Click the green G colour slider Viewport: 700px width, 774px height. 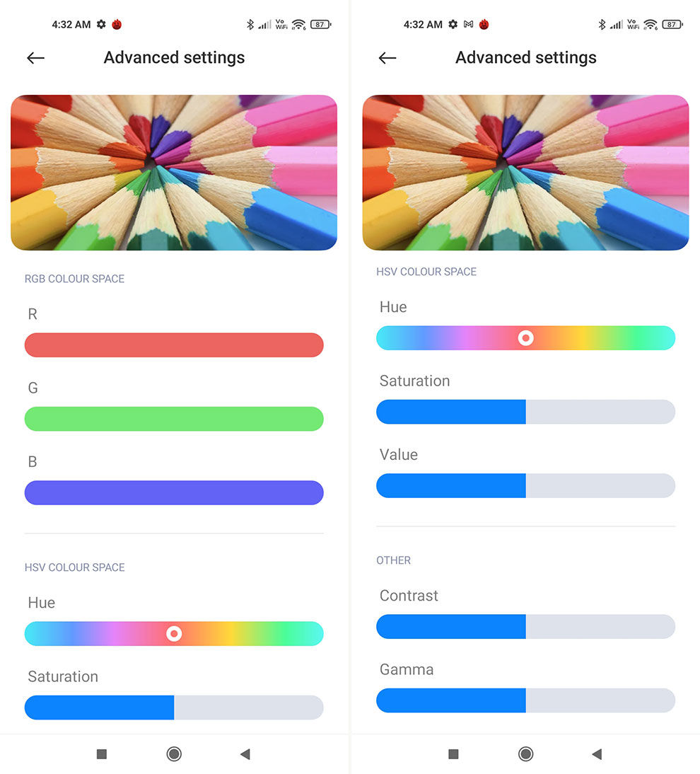[x=174, y=419]
